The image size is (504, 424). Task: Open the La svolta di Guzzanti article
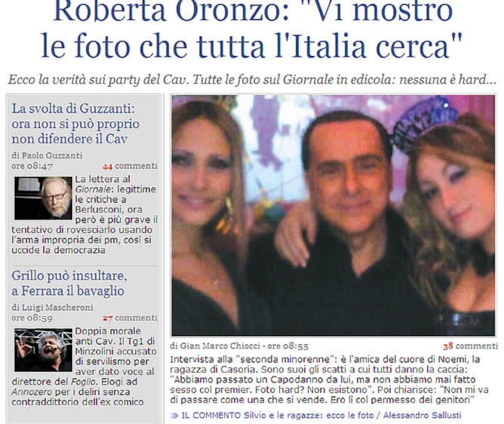(75, 123)
